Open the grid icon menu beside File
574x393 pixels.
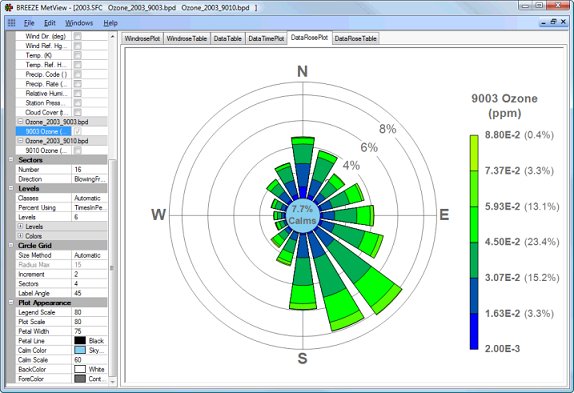pos(11,23)
